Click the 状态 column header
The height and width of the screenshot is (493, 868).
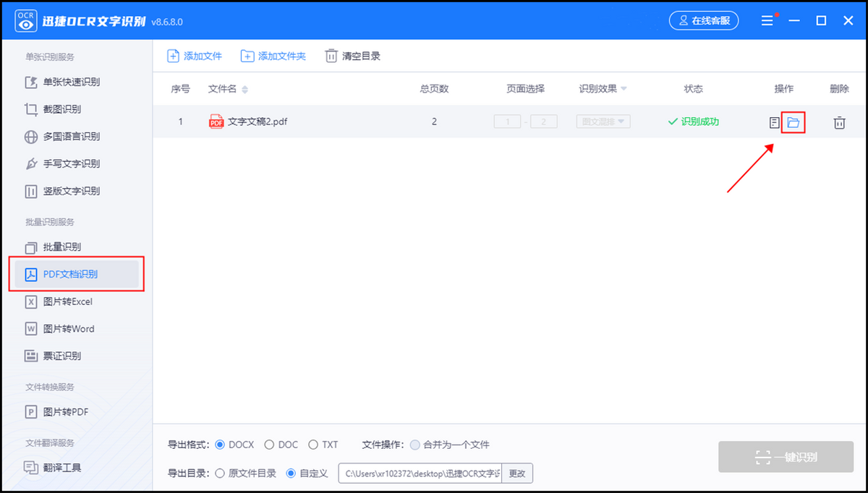pyautogui.click(x=693, y=89)
